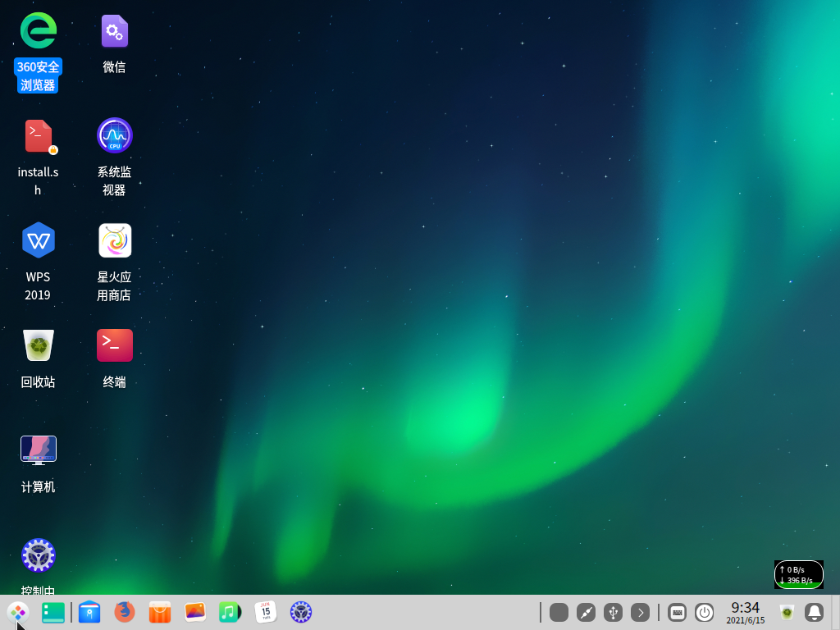840x630 pixels.
Task: Open the image viewer dock icon
Action: coord(195,612)
